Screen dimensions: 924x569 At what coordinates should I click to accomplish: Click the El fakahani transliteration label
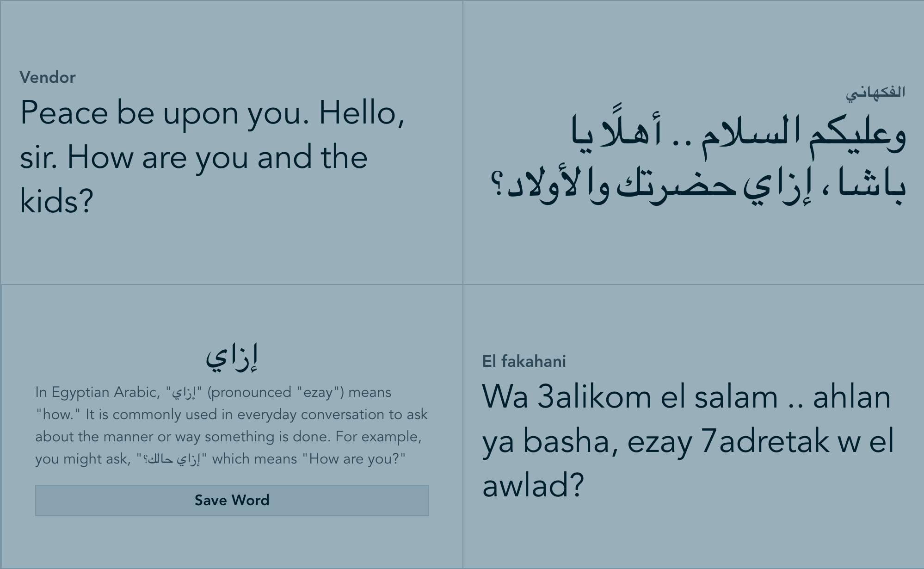coord(524,361)
